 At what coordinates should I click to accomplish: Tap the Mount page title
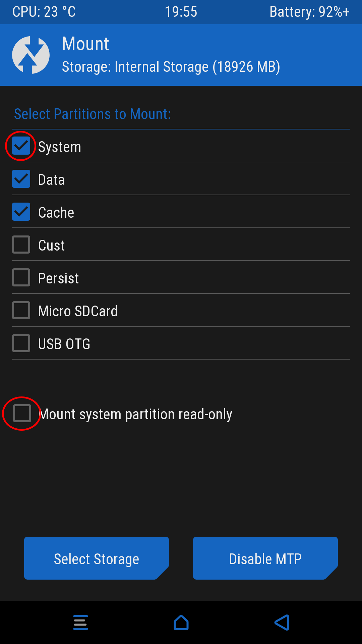pyautogui.click(x=85, y=44)
